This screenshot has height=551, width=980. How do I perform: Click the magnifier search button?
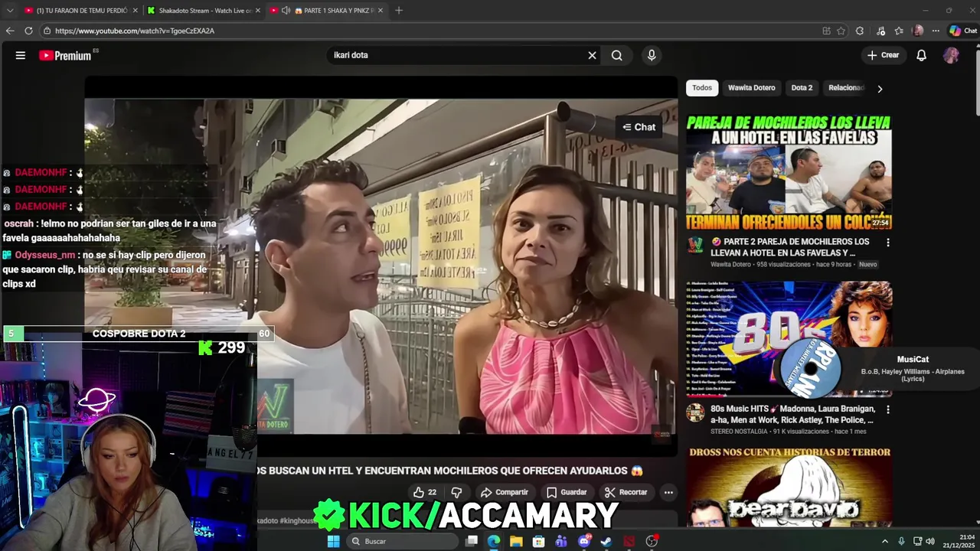click(x=616, y=55)
